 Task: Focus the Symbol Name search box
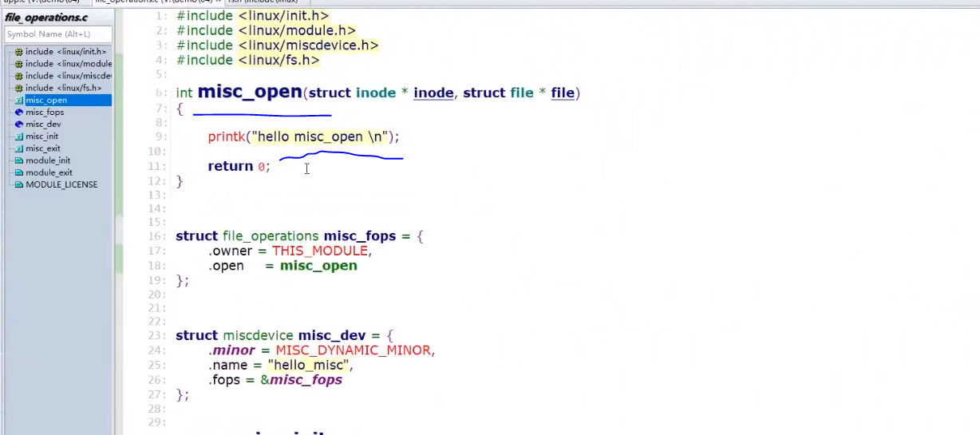58,34
